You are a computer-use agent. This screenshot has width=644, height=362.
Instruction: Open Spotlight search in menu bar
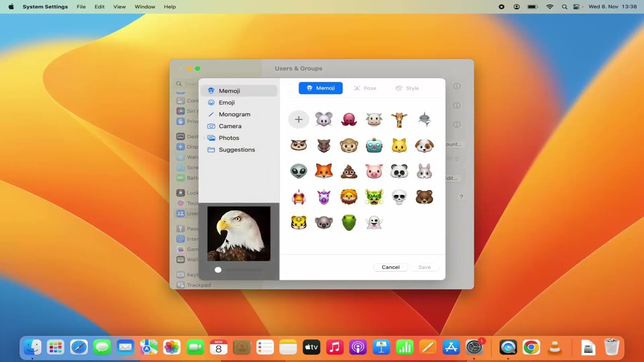point(564,7)
